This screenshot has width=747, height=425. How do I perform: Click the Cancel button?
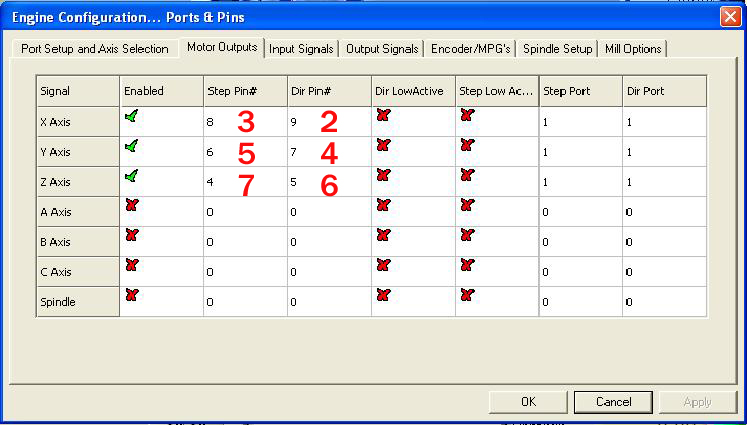click(613, 401)
